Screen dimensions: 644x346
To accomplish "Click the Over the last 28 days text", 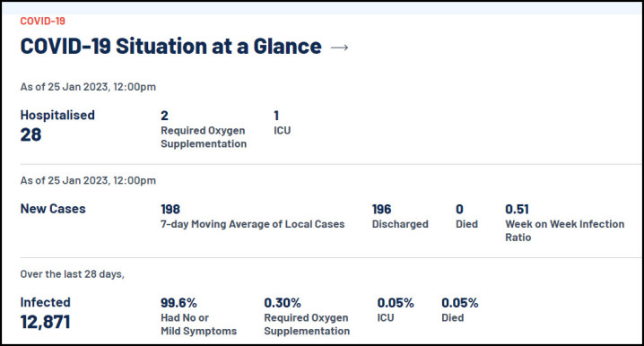I will (73, 273).
